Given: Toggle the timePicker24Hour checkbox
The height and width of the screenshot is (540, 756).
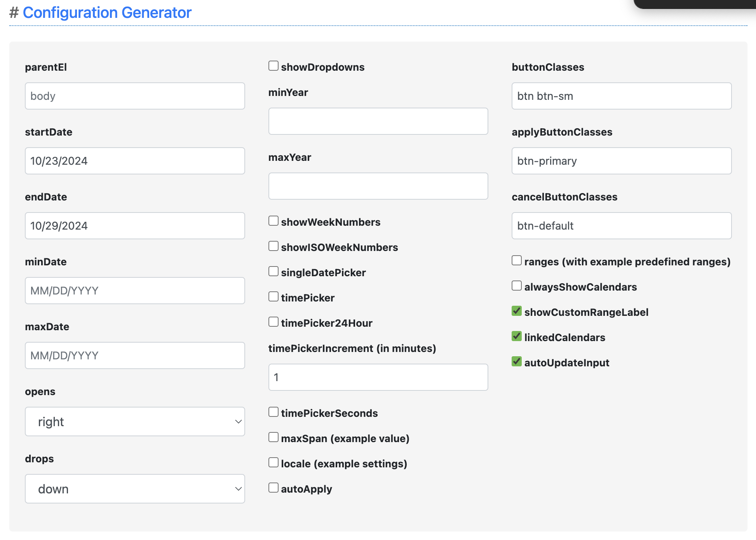Looking at the screenshot, I should click(x=273, y=322).
